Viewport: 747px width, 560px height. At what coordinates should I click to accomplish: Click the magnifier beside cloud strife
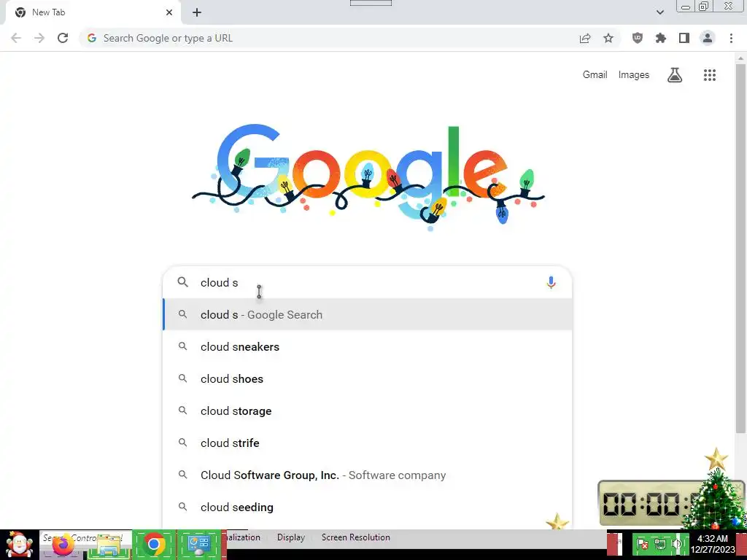pos(183,443)
